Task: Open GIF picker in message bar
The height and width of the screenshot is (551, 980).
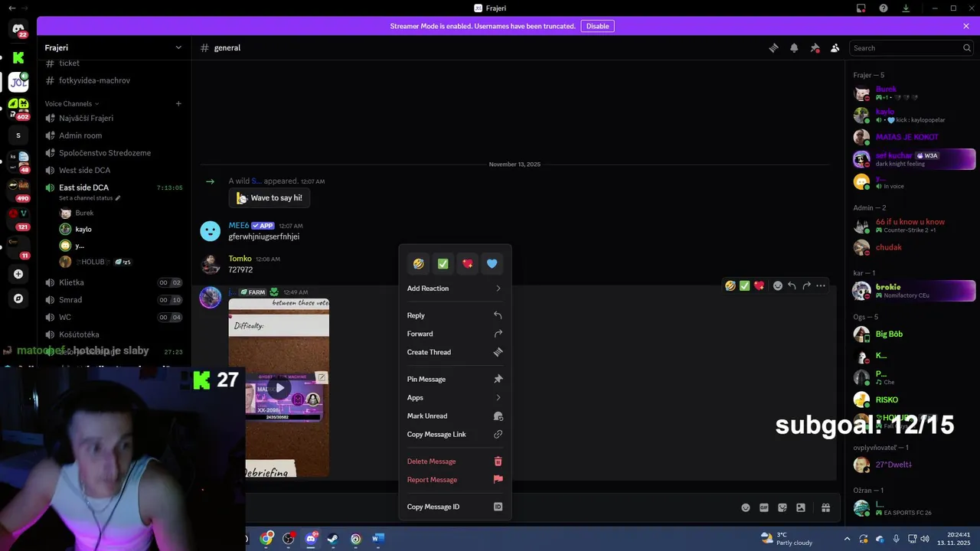Action: [x=764, y=507]
